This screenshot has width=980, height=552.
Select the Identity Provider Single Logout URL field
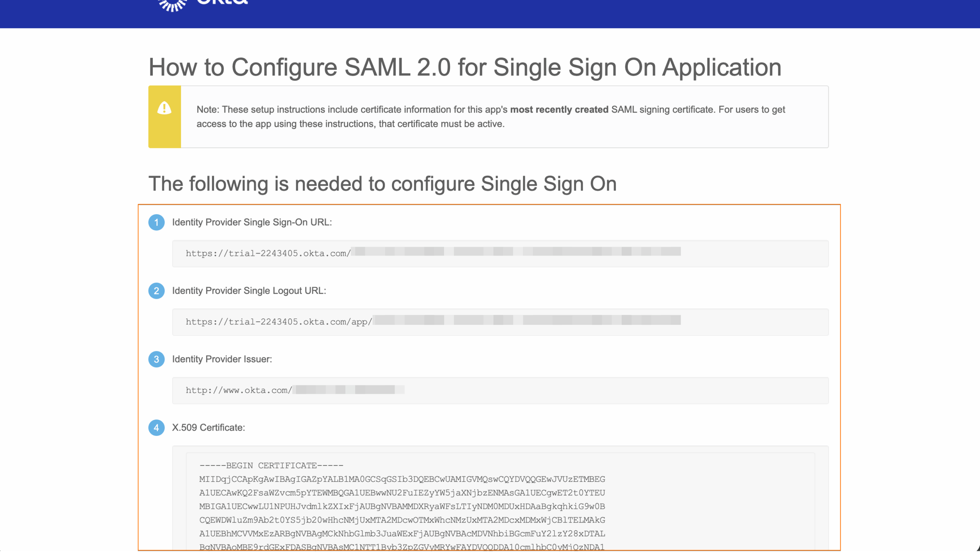[x=498, y=322]
